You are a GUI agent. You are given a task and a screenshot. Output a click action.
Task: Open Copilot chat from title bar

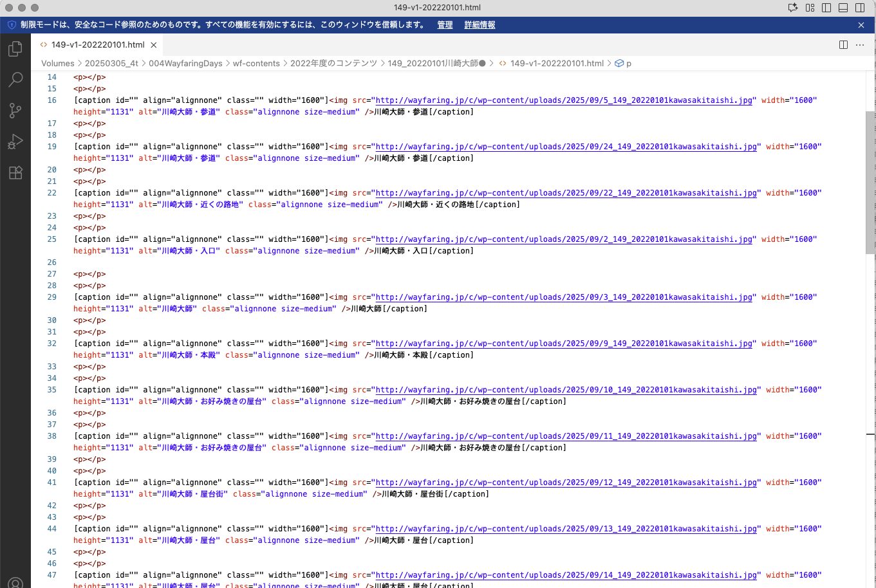[793, 8]
